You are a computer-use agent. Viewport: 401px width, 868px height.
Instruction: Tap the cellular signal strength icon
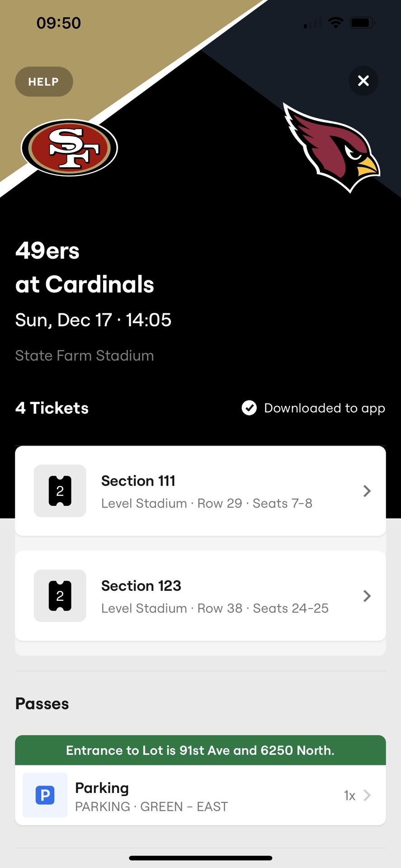click(x=312, y=23)
